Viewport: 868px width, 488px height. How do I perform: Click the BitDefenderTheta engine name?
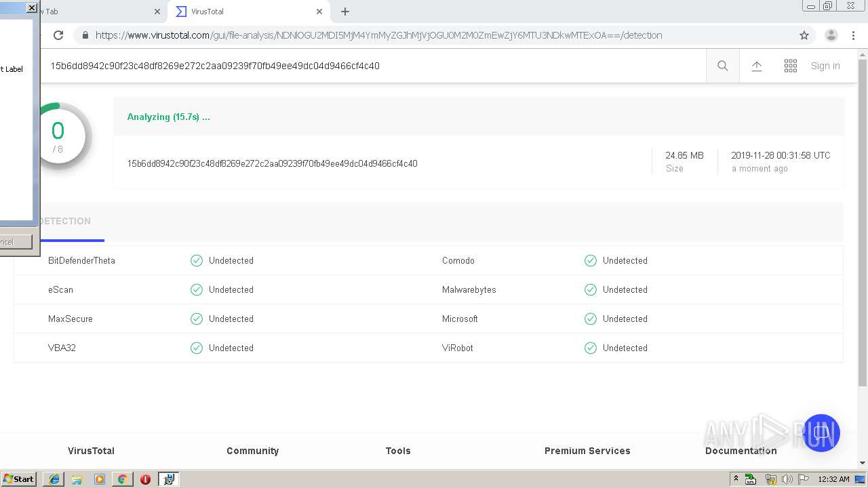coord(81,260)
